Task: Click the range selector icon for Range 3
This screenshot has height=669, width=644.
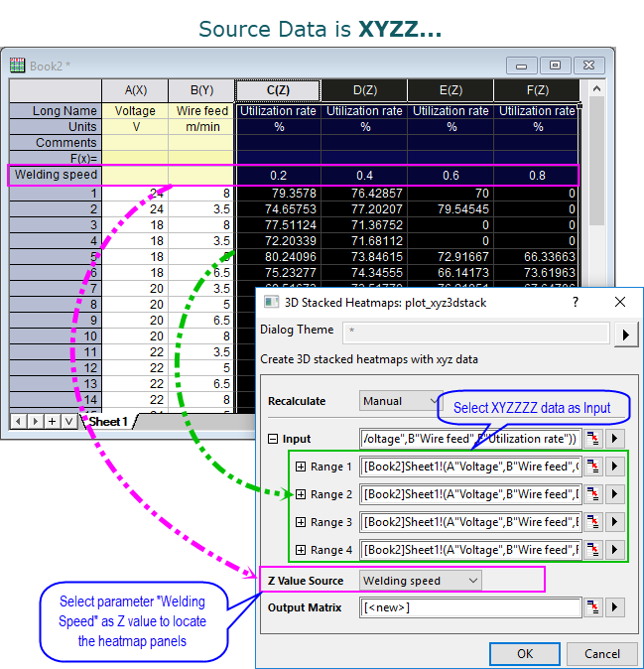Action: pos(594,522)
